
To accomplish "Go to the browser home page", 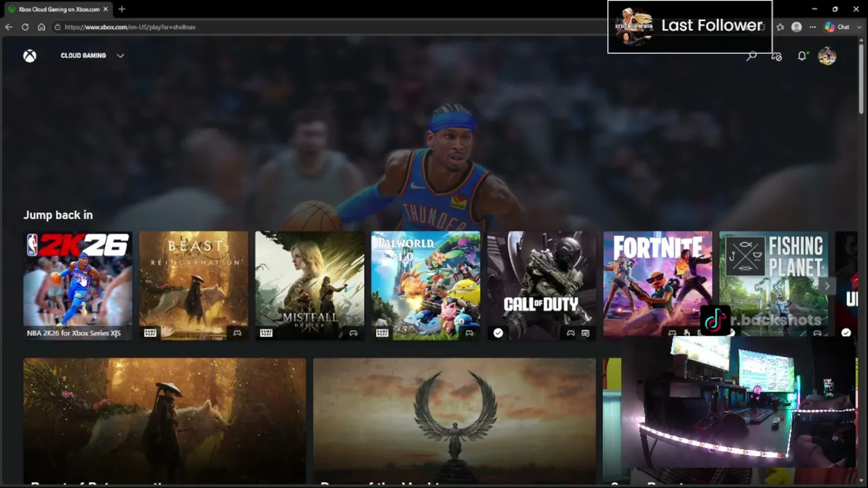I will [x=41, y=27].
